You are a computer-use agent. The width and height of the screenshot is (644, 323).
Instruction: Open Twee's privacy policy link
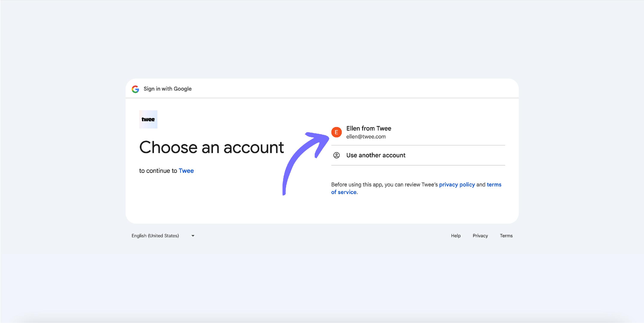pos(457,185)
